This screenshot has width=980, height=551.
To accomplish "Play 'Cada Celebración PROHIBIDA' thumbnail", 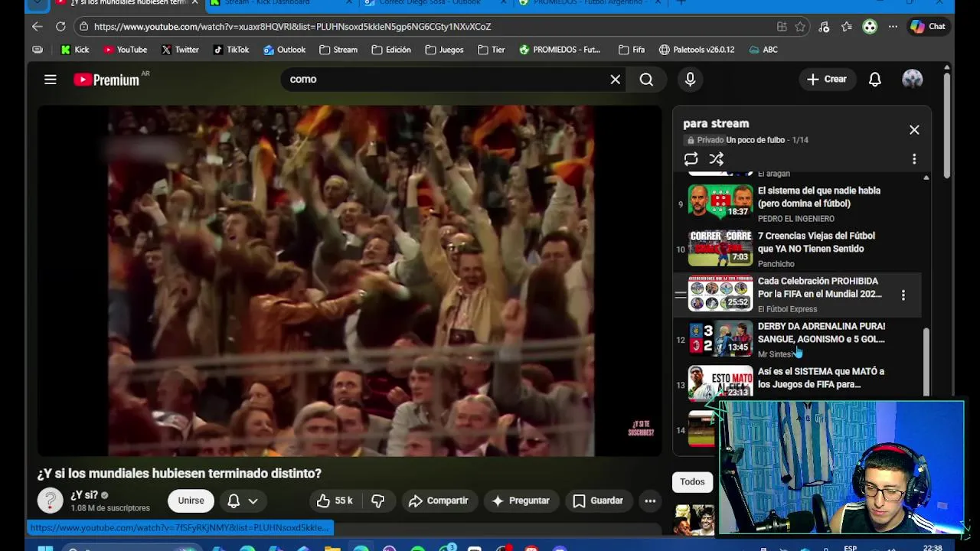I will click(720, 295).
